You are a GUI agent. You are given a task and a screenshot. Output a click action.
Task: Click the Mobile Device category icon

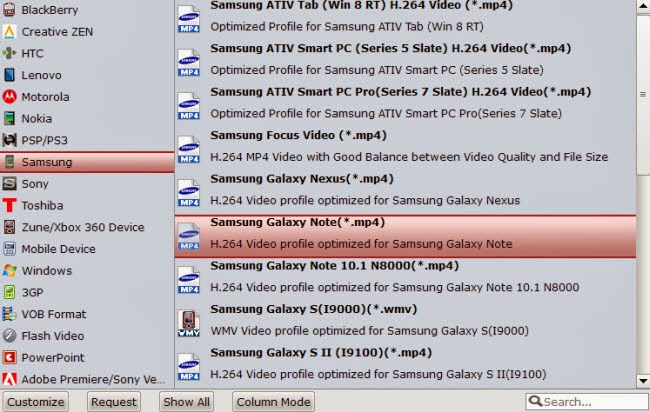tap(9, 249)
